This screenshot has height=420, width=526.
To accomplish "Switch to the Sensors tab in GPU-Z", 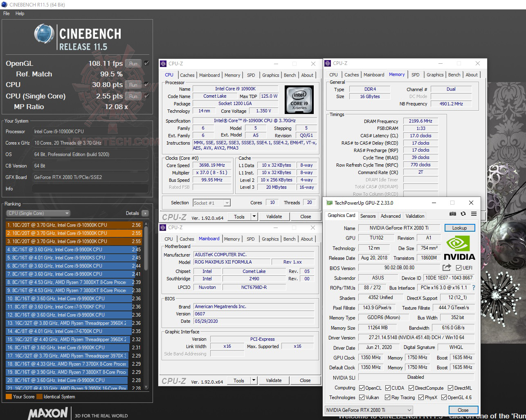I will [x=368, y=216].
